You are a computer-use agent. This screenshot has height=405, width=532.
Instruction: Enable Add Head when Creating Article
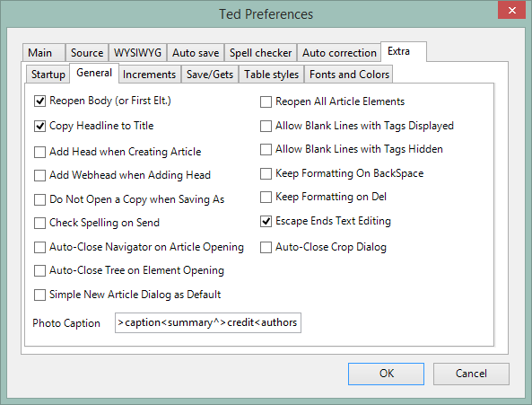click(40, 152)
